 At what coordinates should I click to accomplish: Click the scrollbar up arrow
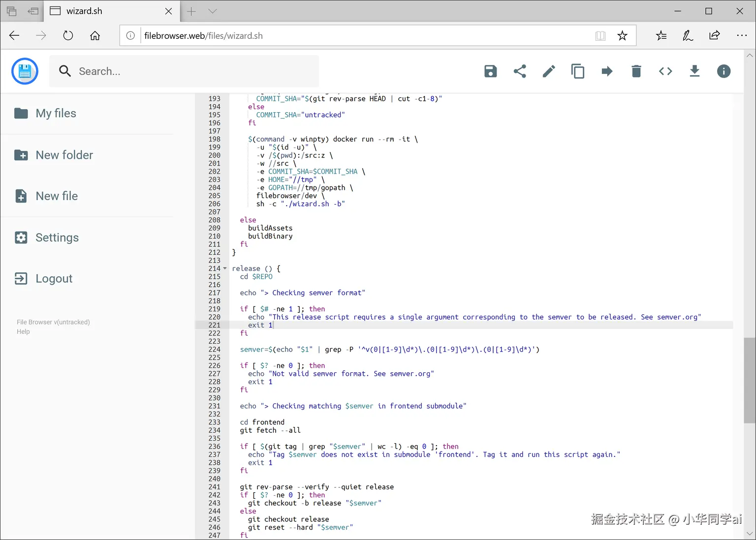tap(750, 56)
